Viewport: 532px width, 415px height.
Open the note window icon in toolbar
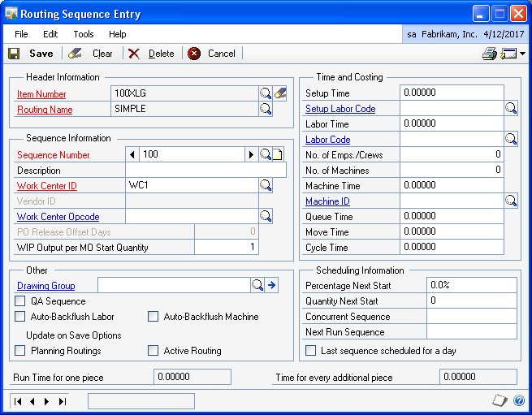(x=508, y=54)
